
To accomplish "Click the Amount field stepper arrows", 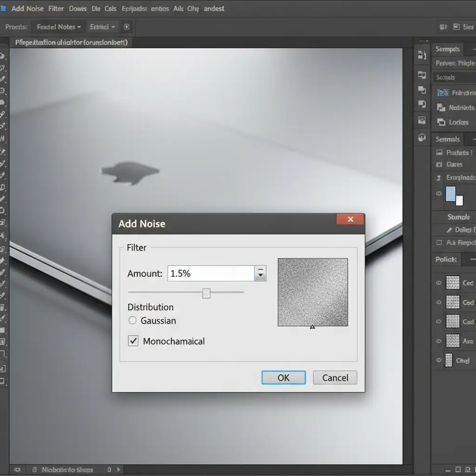I will [261, 274].
